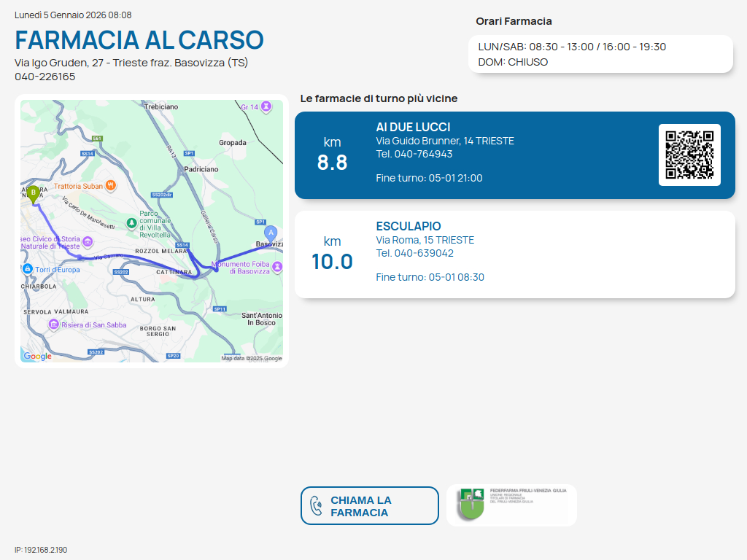Click the Orari Farmacia opening hours box
Screen dimensions: 747x560
point(600,54)
